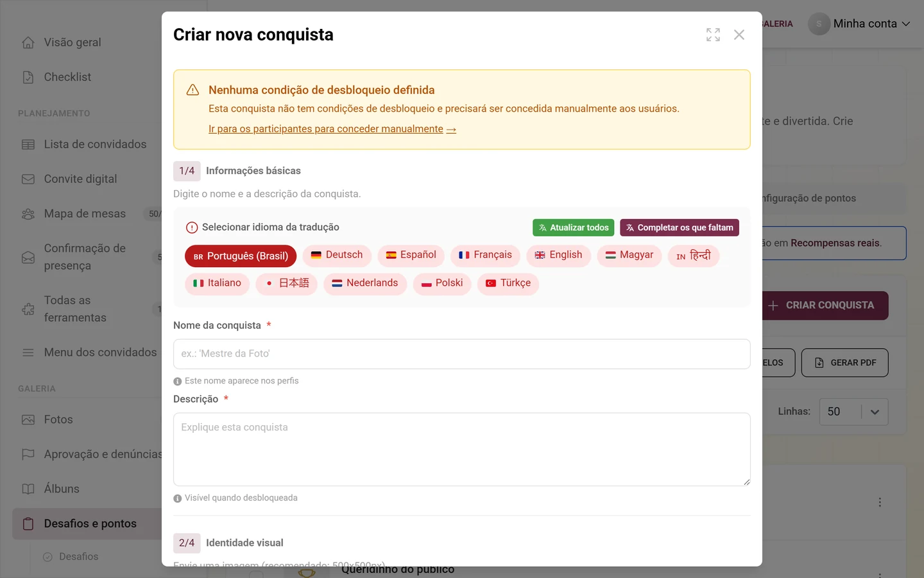Open the Desafios submenu item

[78, 557]
